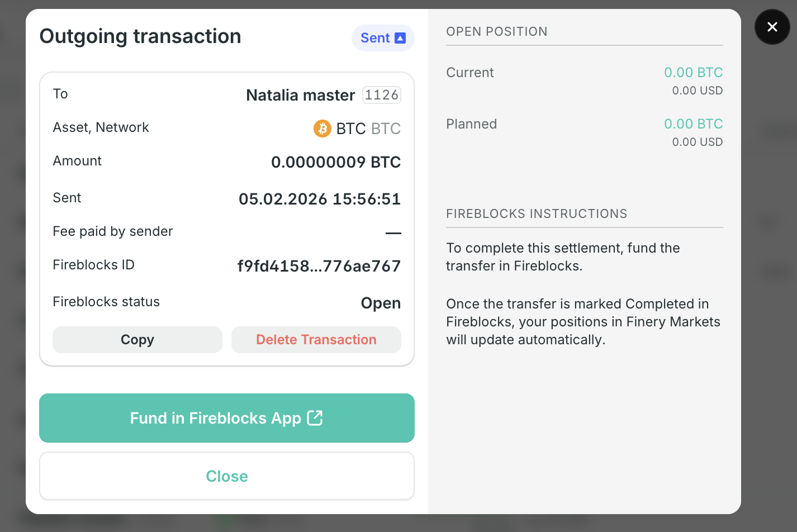Click the Current position 0.00 BTC value
The image size is (797, 532).
693,73
